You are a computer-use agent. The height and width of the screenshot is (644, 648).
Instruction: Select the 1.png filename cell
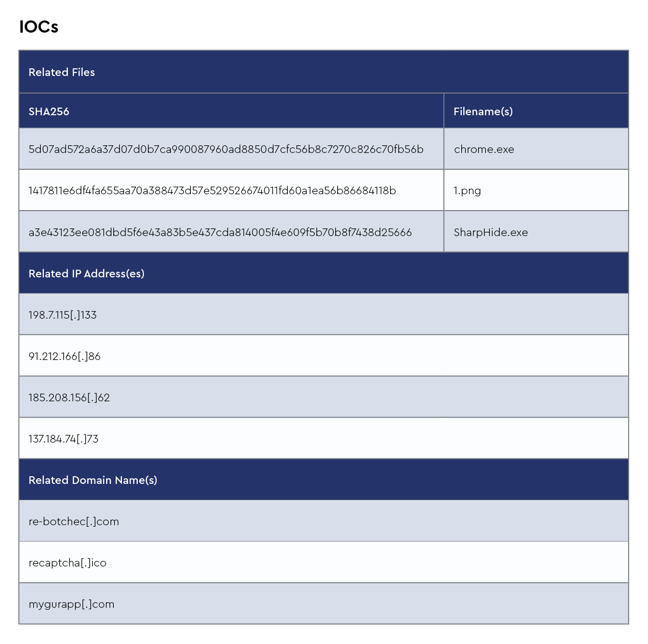click(x=467, y=191)
